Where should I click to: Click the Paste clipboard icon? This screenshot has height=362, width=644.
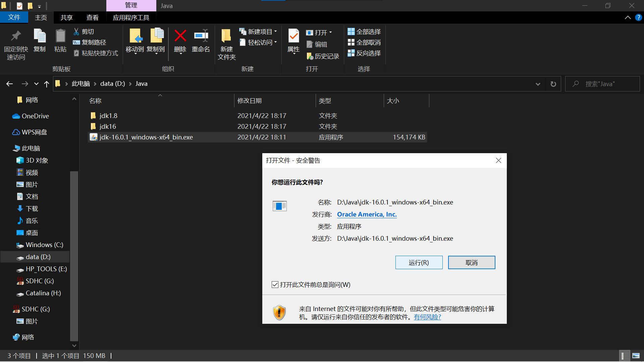60,36
